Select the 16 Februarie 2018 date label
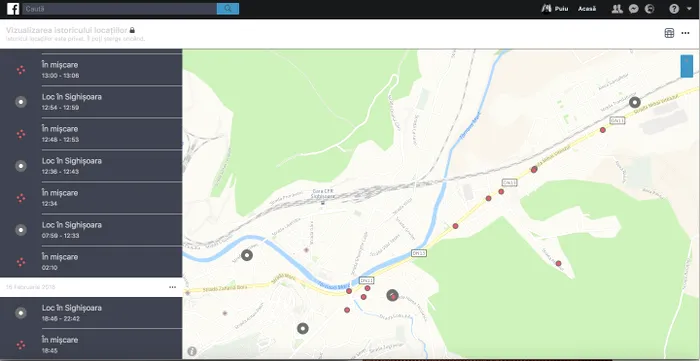 coord(30,287)
